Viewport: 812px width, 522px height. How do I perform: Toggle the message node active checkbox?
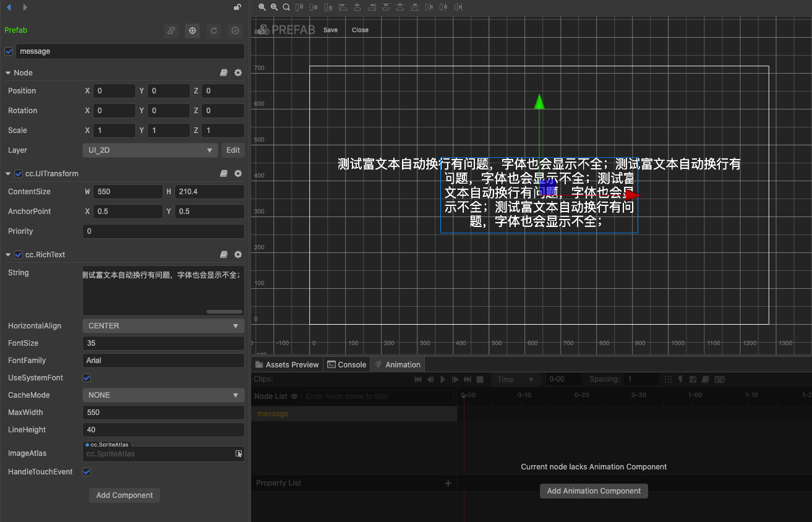coord(9,51)
